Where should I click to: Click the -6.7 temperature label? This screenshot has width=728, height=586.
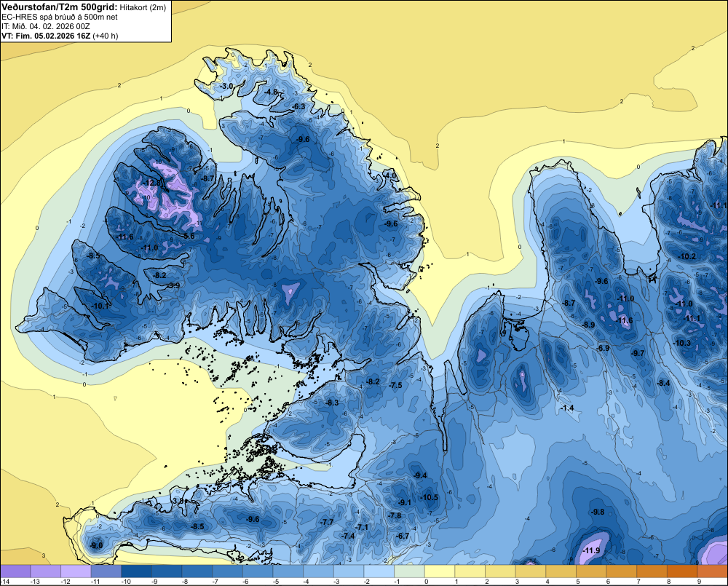click(403, 535)
